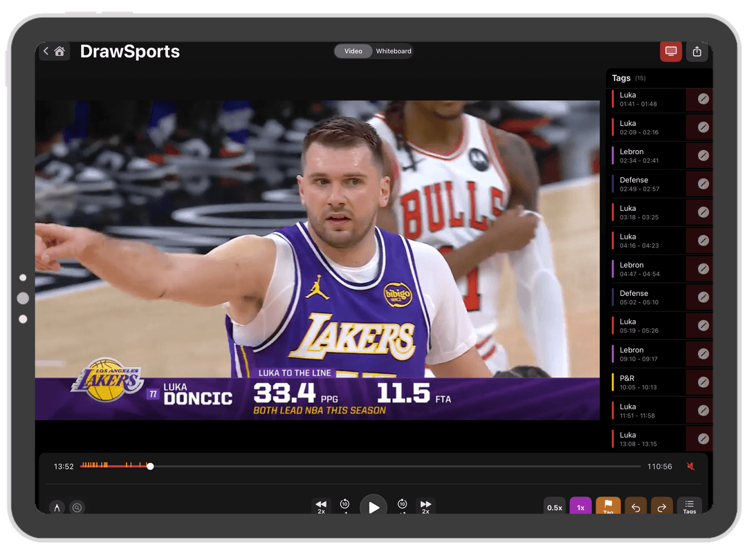
Task: Toggle playback speed to 0.5x
Action: (x=554, y=507)
